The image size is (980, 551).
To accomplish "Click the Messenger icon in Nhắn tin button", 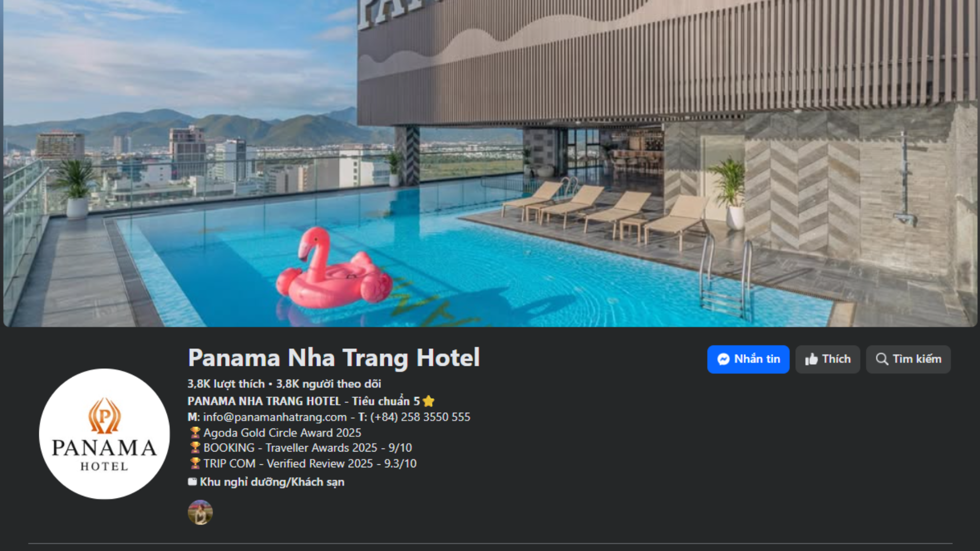I will [x=723, y=359].
